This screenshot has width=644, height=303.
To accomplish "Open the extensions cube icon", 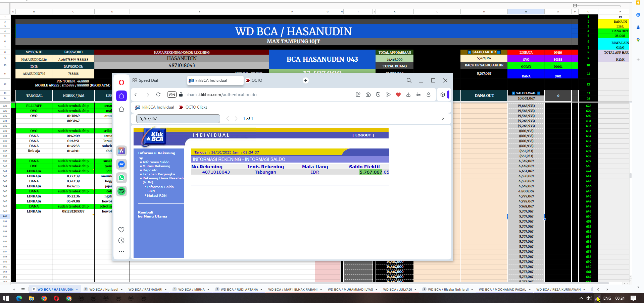I will click(443, 95).
